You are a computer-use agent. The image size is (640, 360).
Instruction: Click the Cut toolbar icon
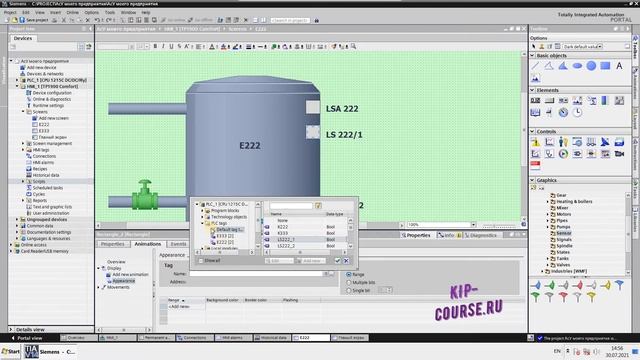coord(63,20)
